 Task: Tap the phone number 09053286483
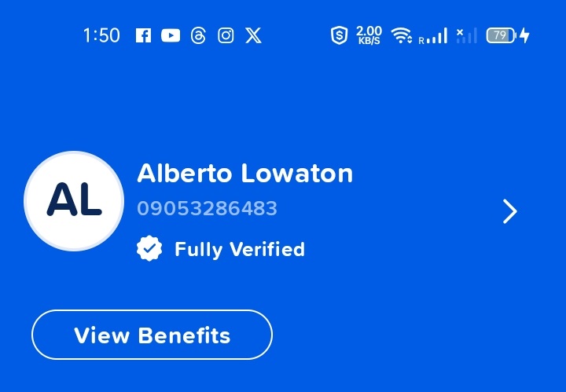[208, 208]
